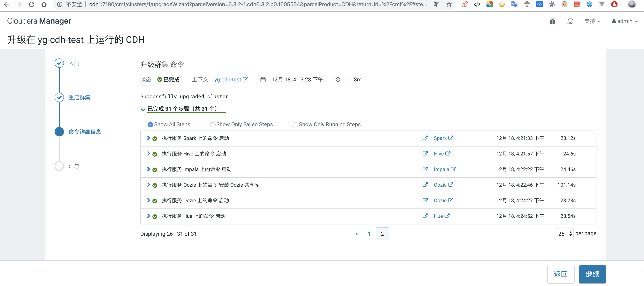Viewport: 644px width, 286px height.
Task: Bookmark this page with the star icon
Action: point(449,4)
